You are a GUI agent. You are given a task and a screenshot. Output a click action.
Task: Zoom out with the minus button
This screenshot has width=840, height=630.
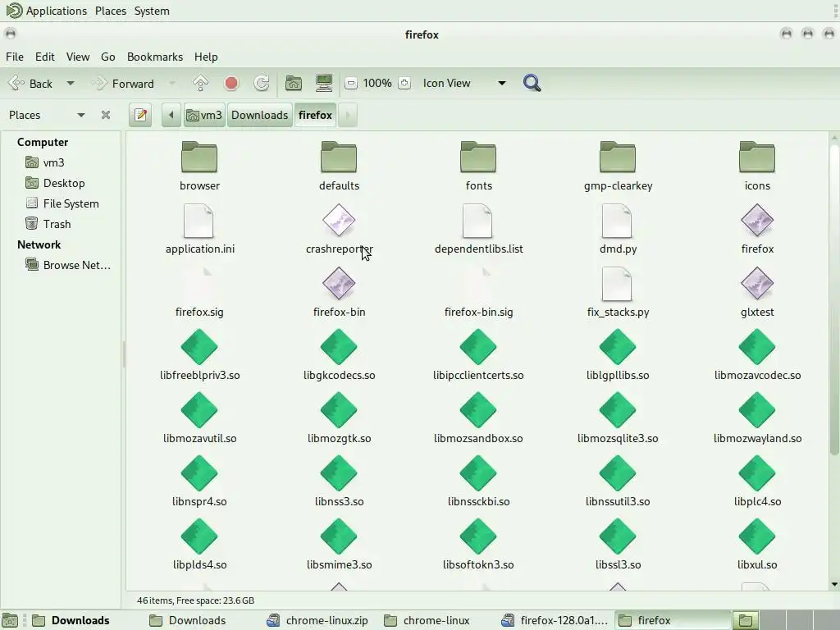coord(351,83)
